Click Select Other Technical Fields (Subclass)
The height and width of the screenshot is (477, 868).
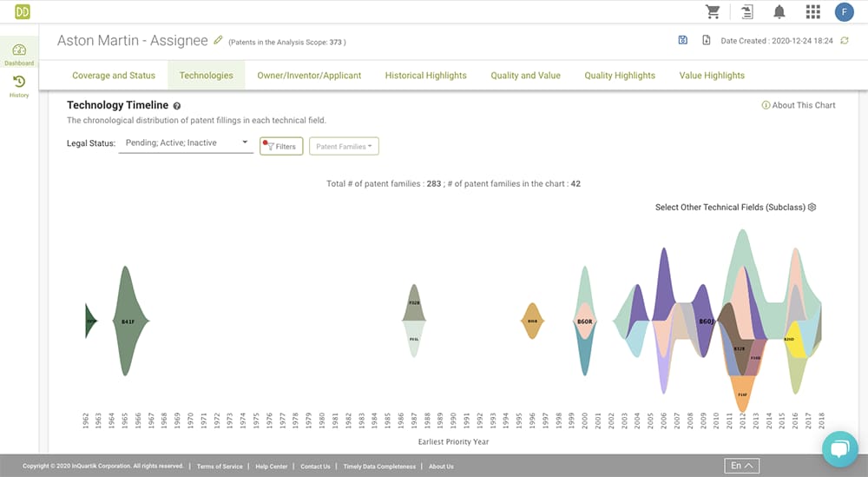click(x=730, y=207)
